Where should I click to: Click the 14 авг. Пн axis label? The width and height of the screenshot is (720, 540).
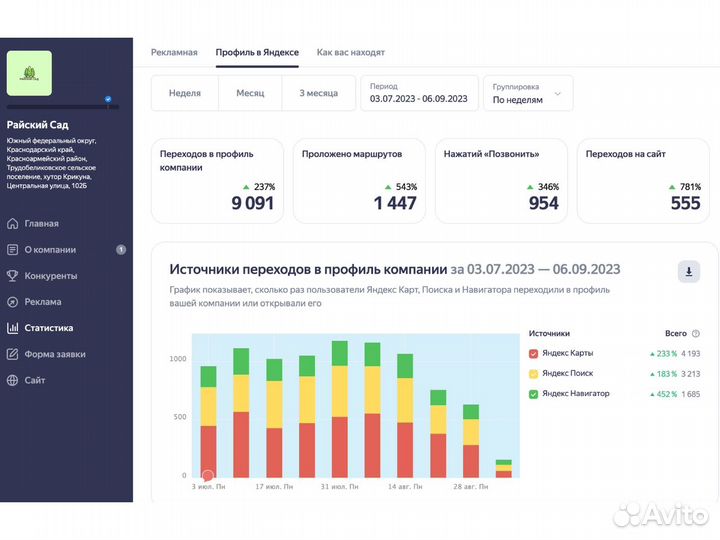pos(405,487)
